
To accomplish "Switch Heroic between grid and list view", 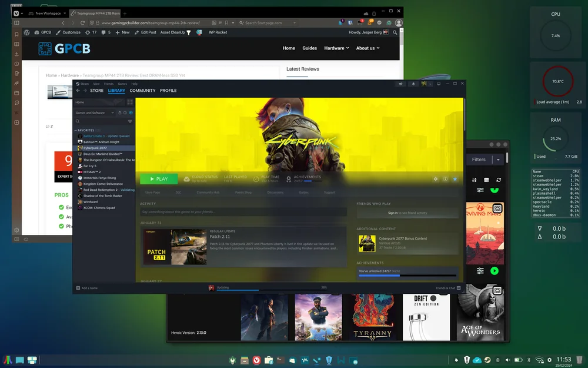I will [486, 180].
